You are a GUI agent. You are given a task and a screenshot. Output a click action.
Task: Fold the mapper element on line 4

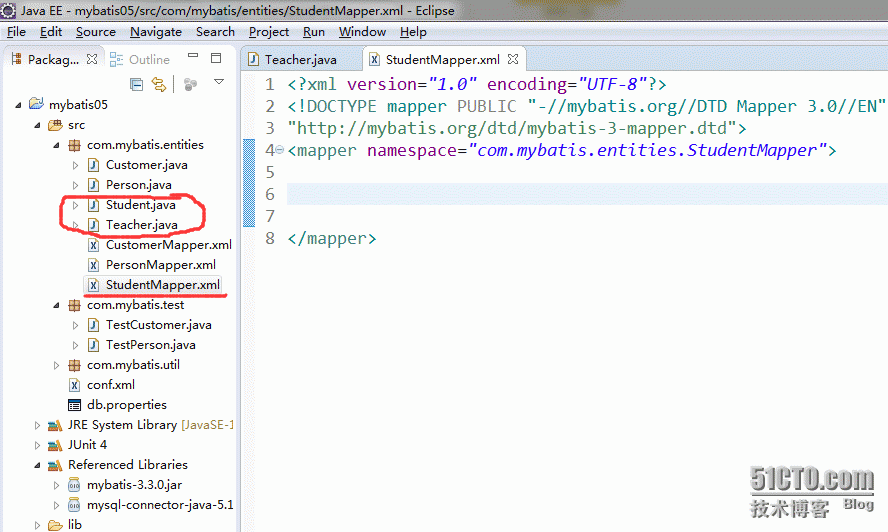tap(279, 150)
